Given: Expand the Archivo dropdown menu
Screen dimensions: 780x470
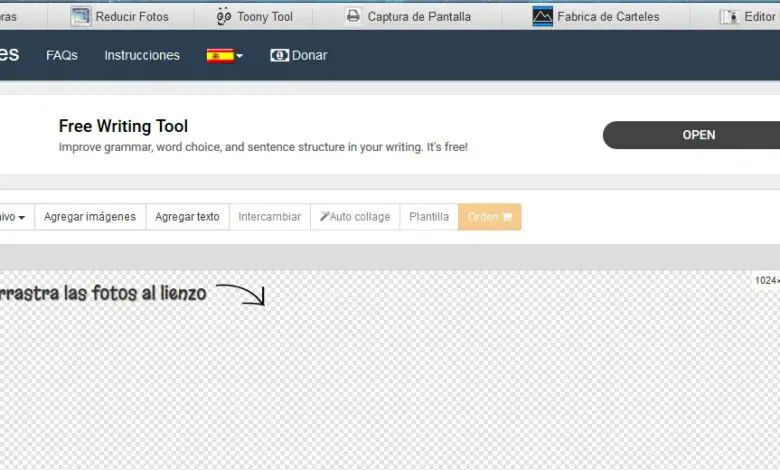Looking at the screenshot, I should pyautogui.click(x=17, y=217).
